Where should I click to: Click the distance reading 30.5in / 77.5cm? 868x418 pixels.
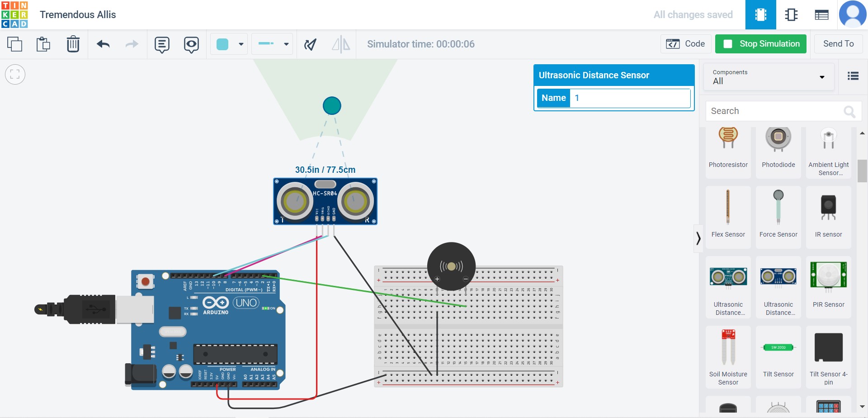pos(325,170)
